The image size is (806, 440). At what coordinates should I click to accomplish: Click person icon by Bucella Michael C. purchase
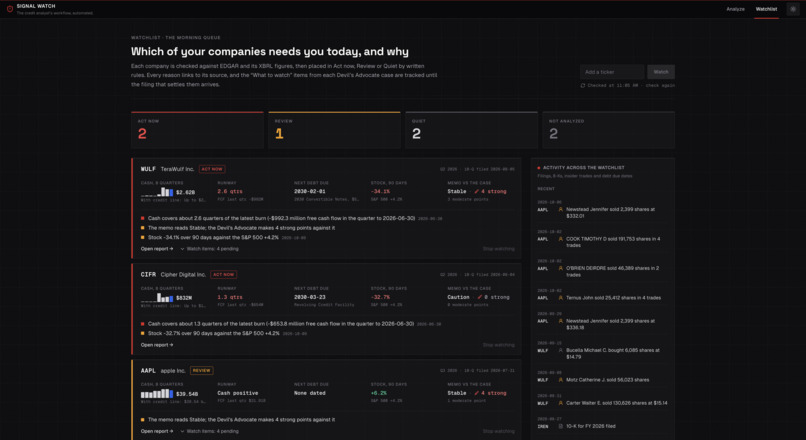561,351
